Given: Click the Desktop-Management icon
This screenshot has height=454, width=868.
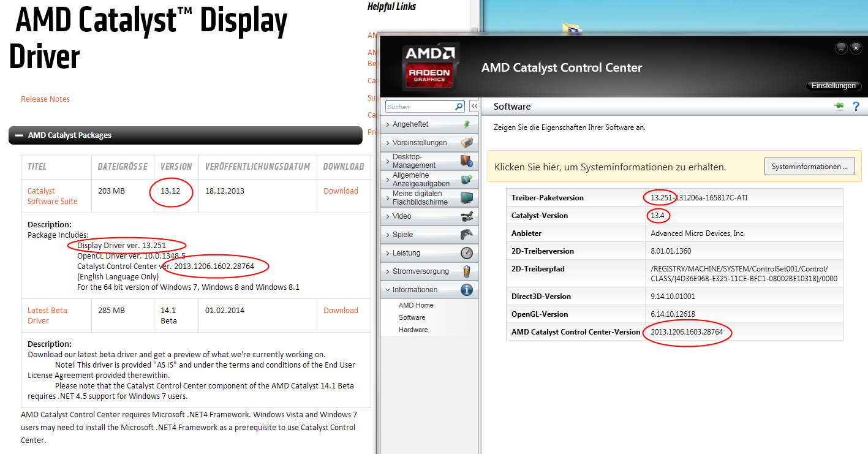Looking at the screenshot, I should click(467, 161).
